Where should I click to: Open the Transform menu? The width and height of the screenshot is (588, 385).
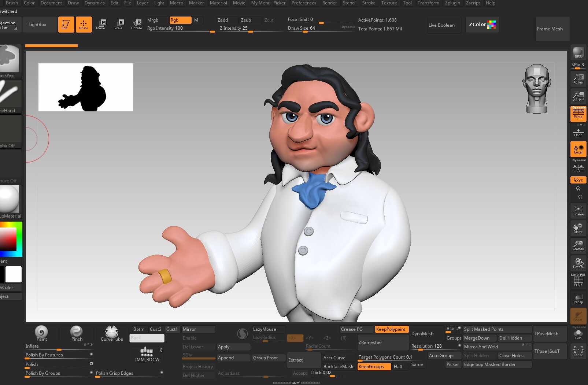tap(428, 3)
